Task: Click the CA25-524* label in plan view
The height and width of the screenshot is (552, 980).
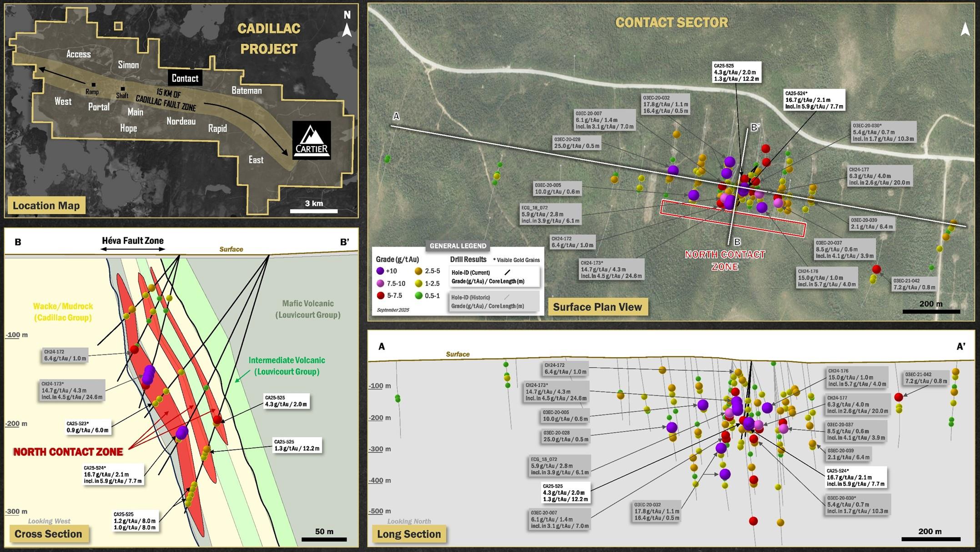Action: (814, 100)
